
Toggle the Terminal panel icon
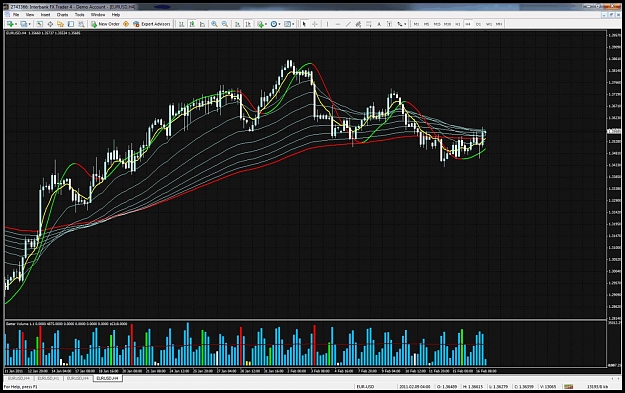click(71, 24)
